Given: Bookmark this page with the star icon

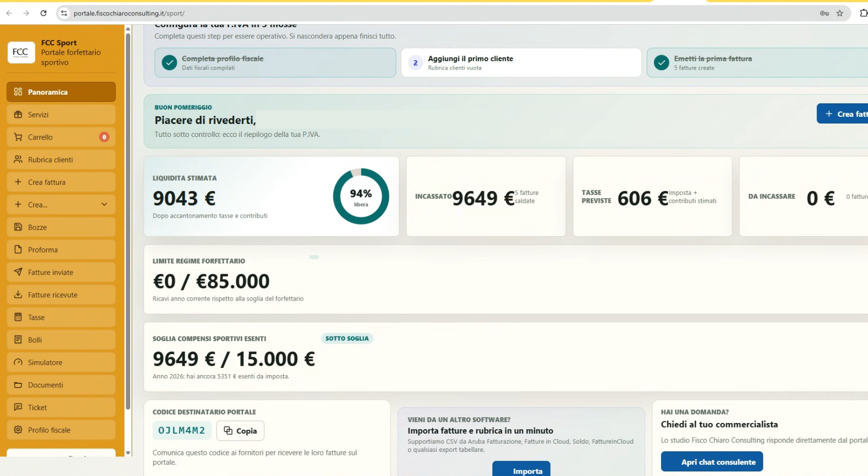Looking at the screenshot, I should [840, 13].
